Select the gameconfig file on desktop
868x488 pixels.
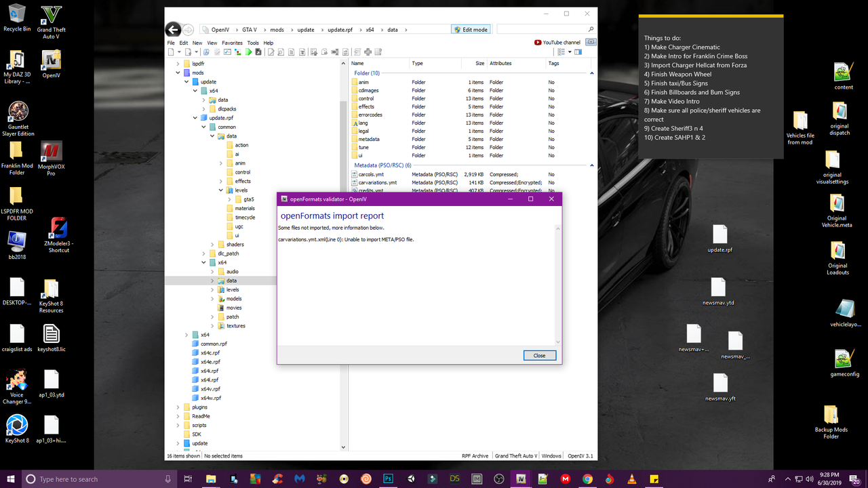coord(844,363)
